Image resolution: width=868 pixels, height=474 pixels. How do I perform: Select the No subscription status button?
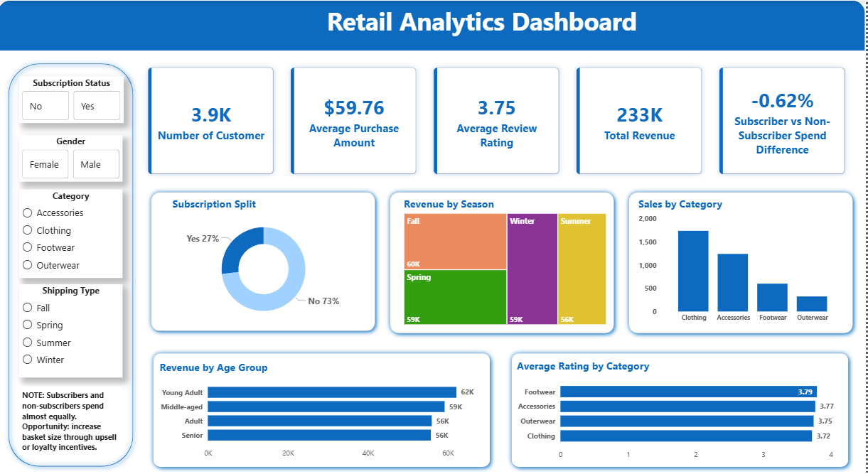(x=45, y=106)
